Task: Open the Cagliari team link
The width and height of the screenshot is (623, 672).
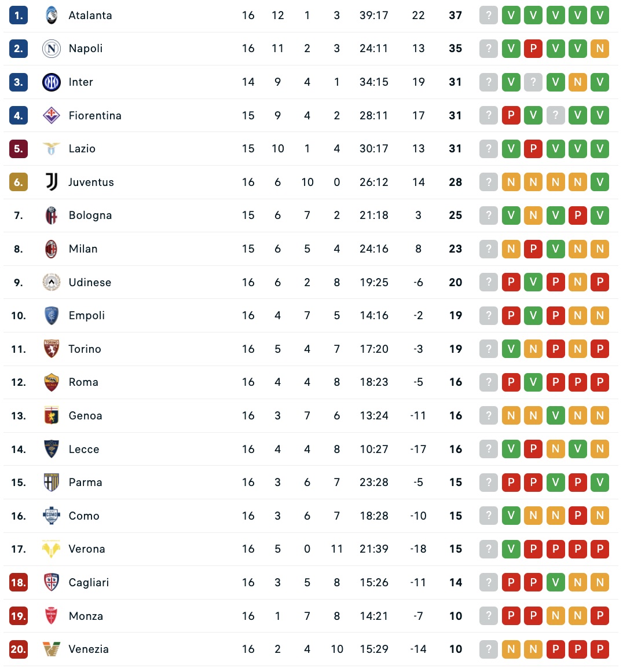Action: pos(89,583)
